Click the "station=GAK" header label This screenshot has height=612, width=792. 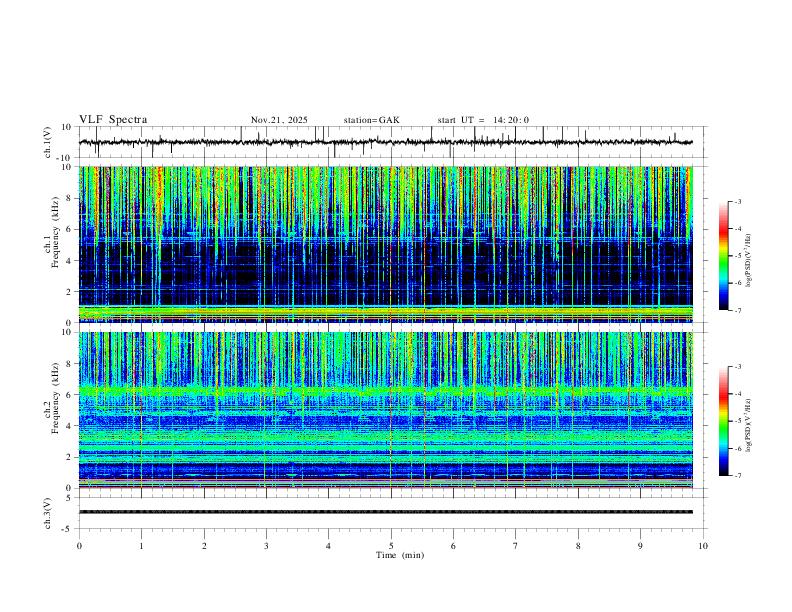click(372, 120)
